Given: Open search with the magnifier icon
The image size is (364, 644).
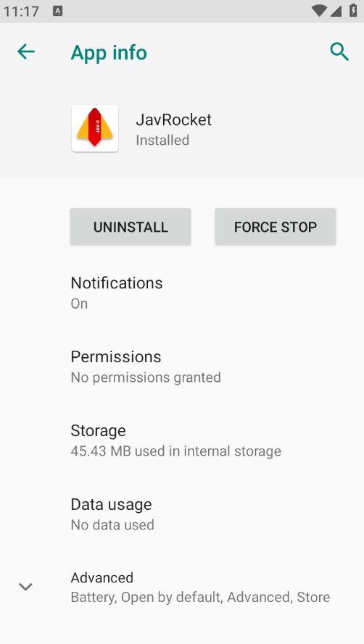Looking at the screenshot, I should click(339, 52).
